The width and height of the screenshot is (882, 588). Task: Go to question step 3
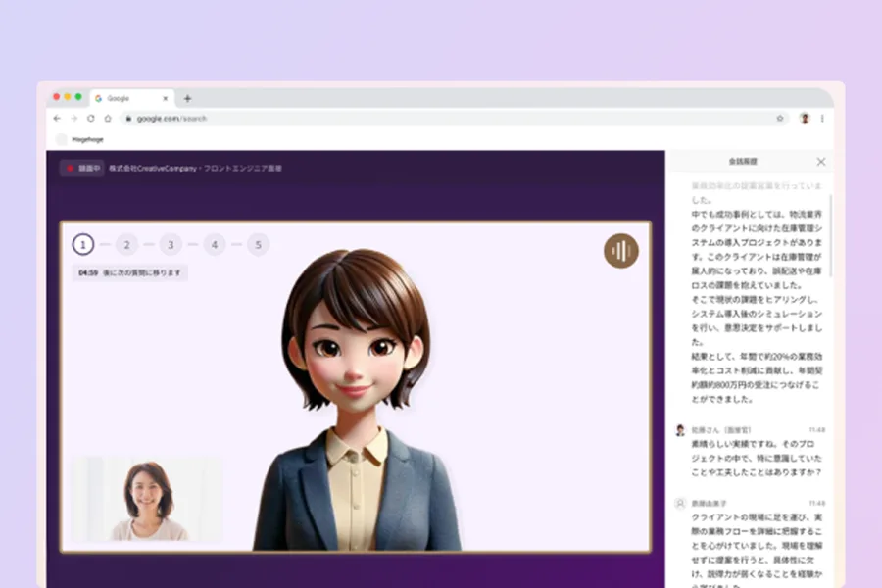point(171,245)
